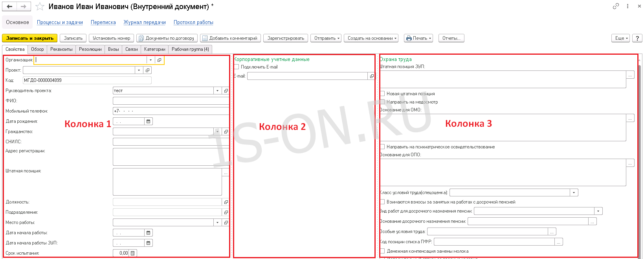Click into the СНИЛС input field
The height and width of the screenshot is (259, 644).
pyautogui.click(x=171, y=142)
